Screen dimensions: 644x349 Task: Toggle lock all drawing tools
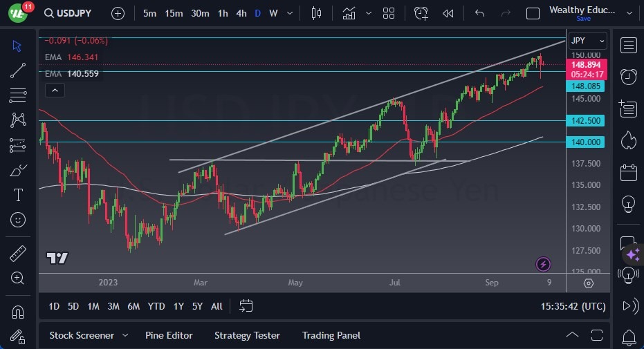click(18, 336)
